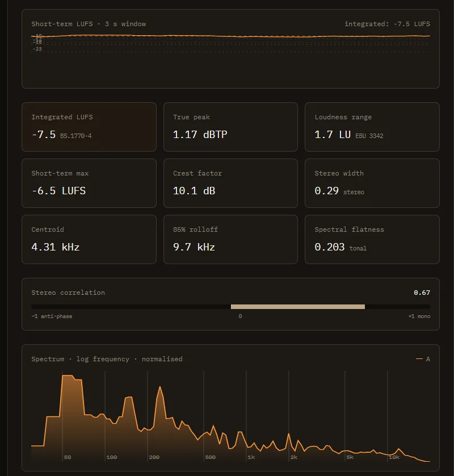The image size is (454, 476).
Task: Select the Short-term max -6.5 LUFS card
Action: (89, 183)
